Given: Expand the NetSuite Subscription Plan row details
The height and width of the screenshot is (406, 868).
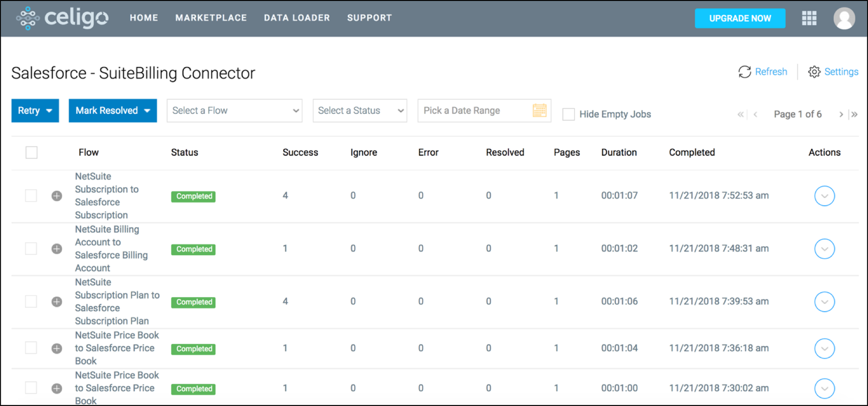Looking at the screenshot, I should click(x=56, y=301).
